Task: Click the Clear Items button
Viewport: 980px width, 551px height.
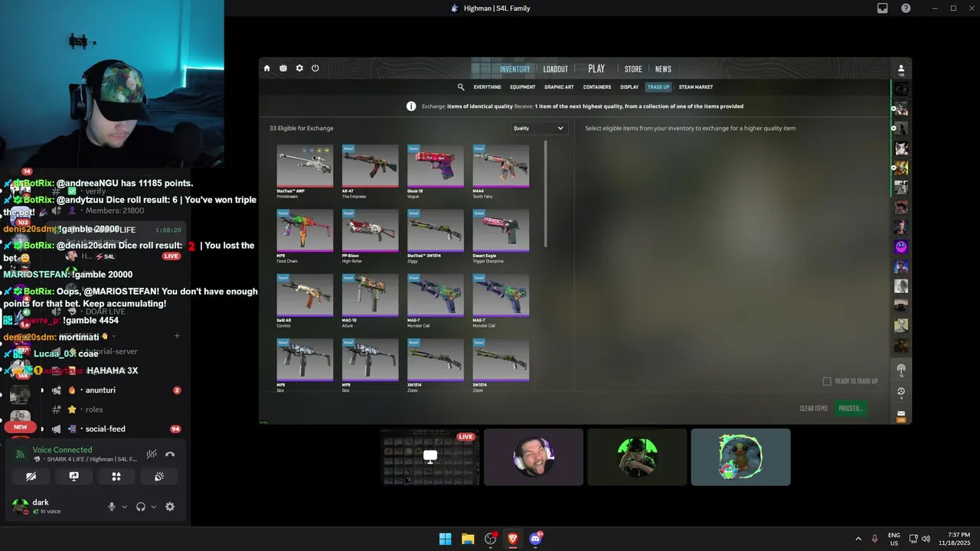Action: coord(814,409)
